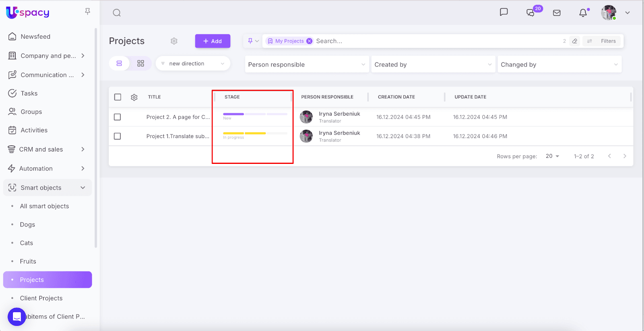This screenshot has width=644, height=331.
Task: Open table column settings gear
Action: click(x=134, y=97)
